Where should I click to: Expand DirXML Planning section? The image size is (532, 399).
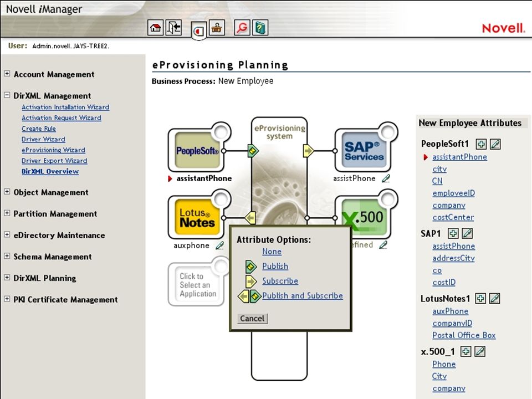(x=7, y=278)
